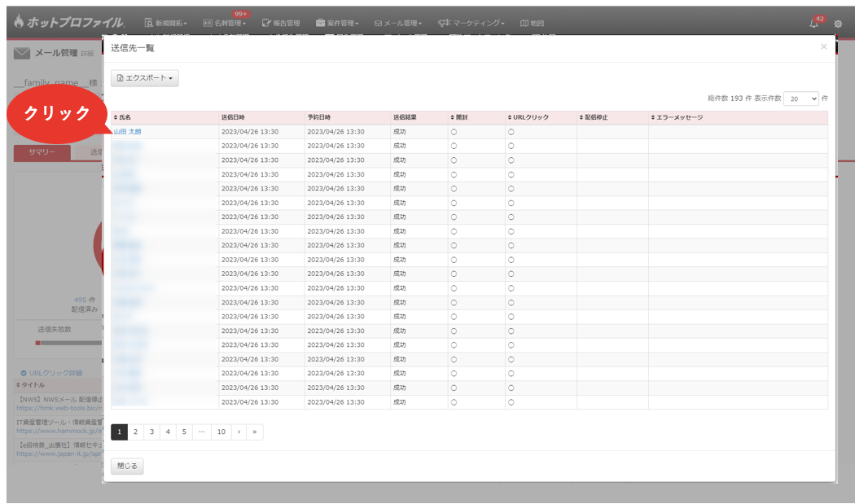
Task: Open 地図 from the top navigation
Action: [x=532, y=23]
